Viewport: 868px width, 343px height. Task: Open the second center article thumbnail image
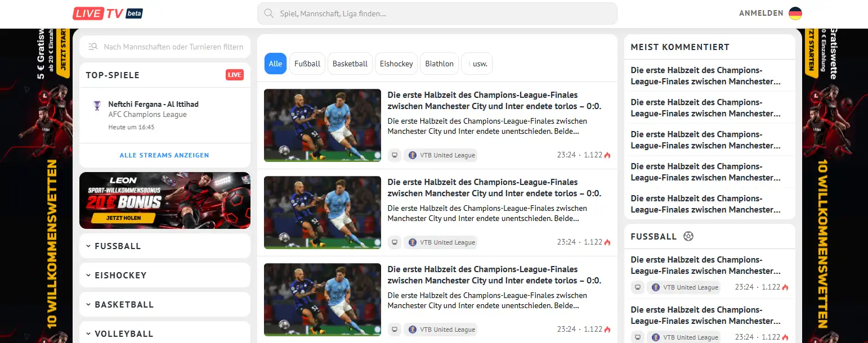point(323,213)
